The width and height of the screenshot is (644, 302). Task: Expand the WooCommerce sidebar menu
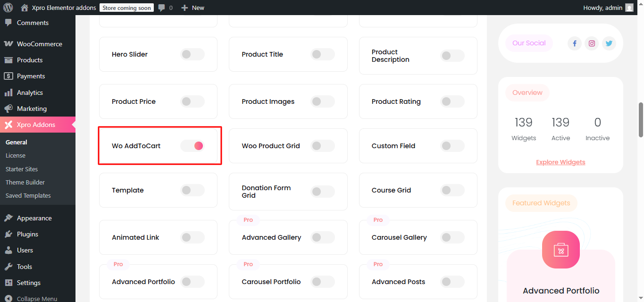[39, 44]
